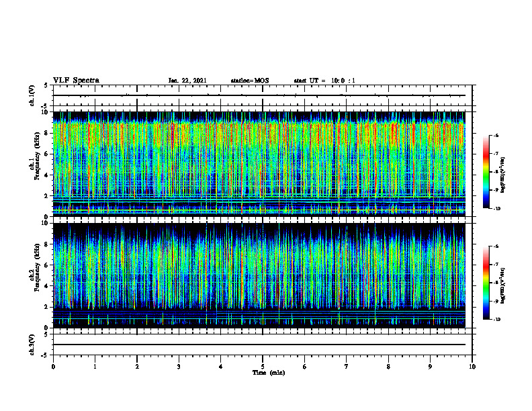532x411 pixels.
Task: Click the 'ch.3(V)' waveform axis label
Action: point(32,345)
